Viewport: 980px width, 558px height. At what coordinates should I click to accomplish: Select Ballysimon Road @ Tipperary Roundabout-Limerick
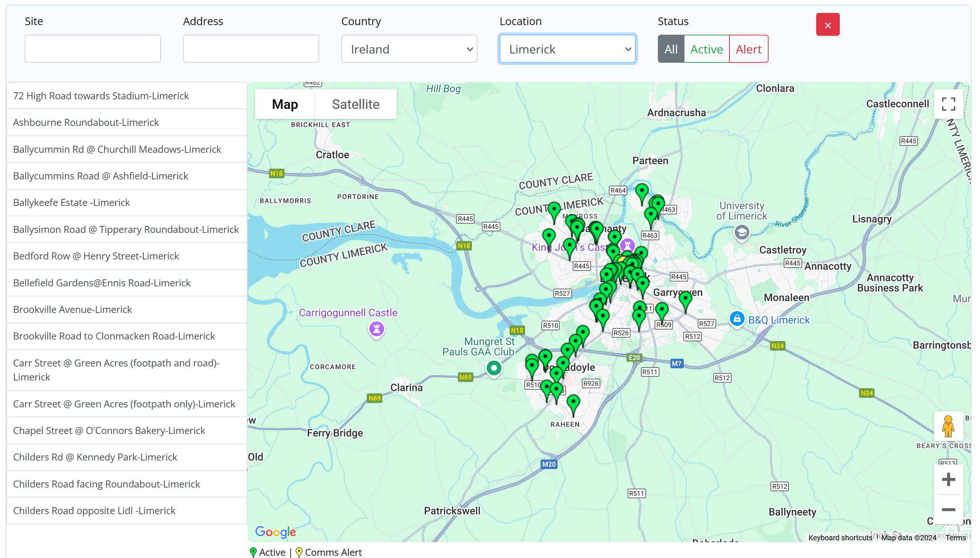click(127, 229)
